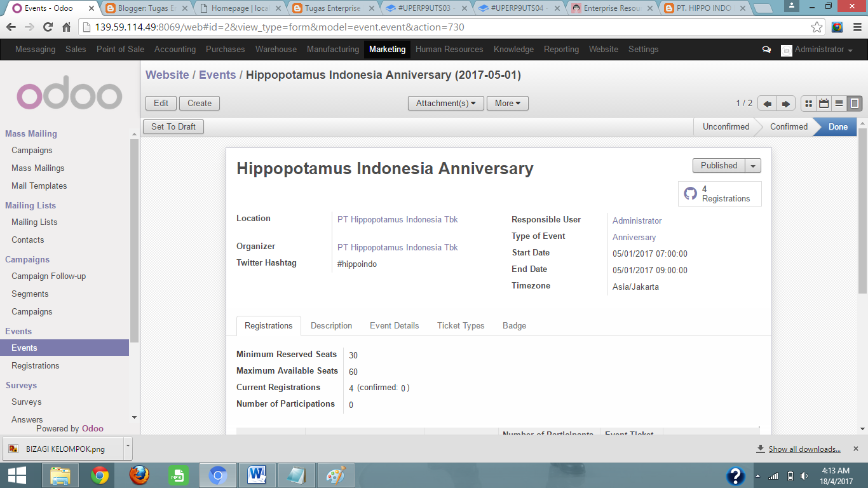
Task: Reload the page with the refresh icon
Action: point(48,27)
